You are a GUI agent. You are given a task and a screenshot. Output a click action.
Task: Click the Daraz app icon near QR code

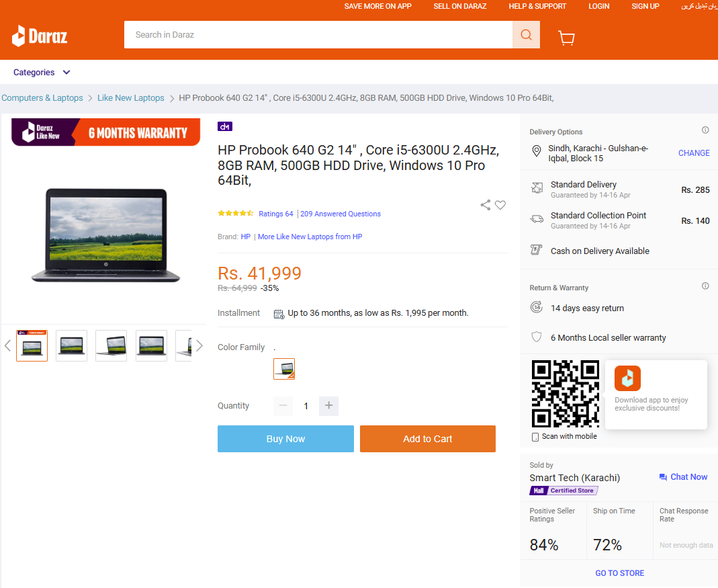pos(627,378)
